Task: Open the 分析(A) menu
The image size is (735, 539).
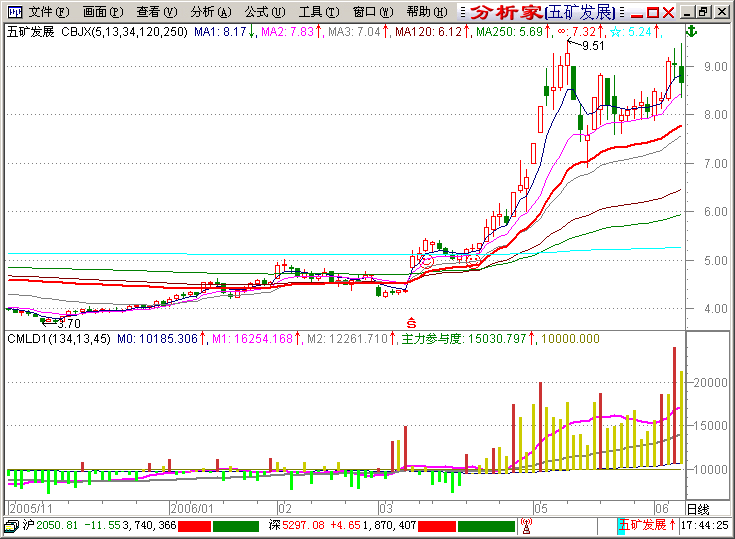Action: (211, 12)
